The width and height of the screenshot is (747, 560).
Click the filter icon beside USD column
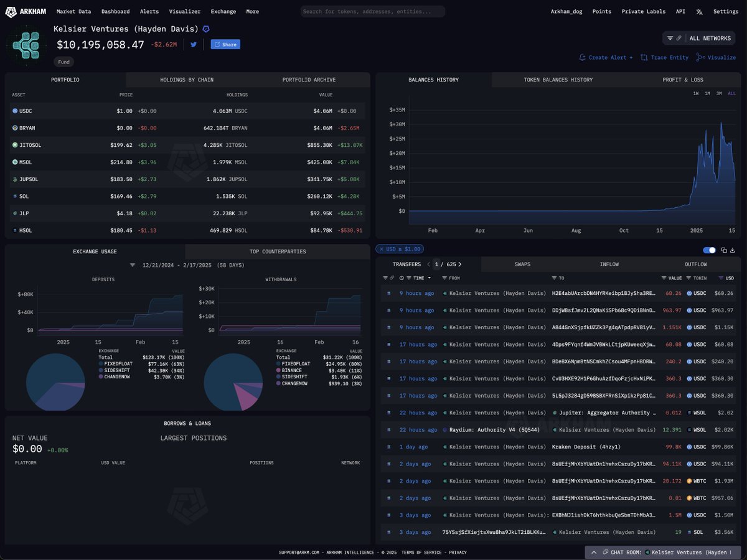pos(721,278)
